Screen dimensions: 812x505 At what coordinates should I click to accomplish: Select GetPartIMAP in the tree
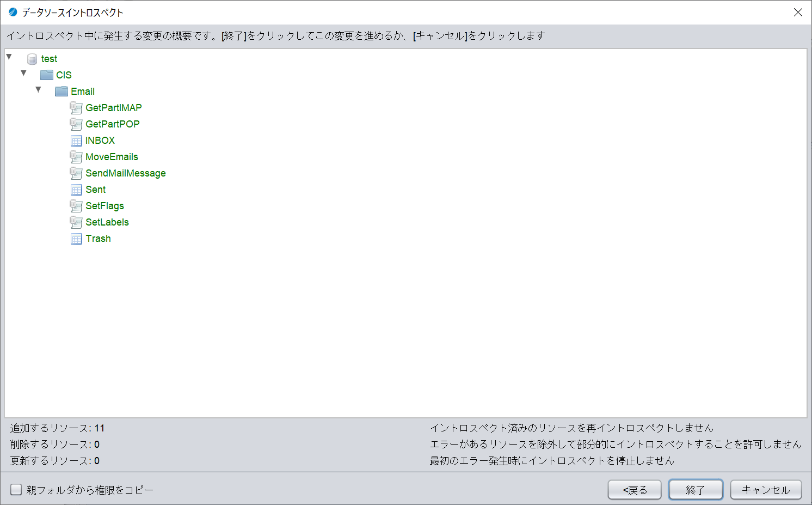[x=114, y=108]
